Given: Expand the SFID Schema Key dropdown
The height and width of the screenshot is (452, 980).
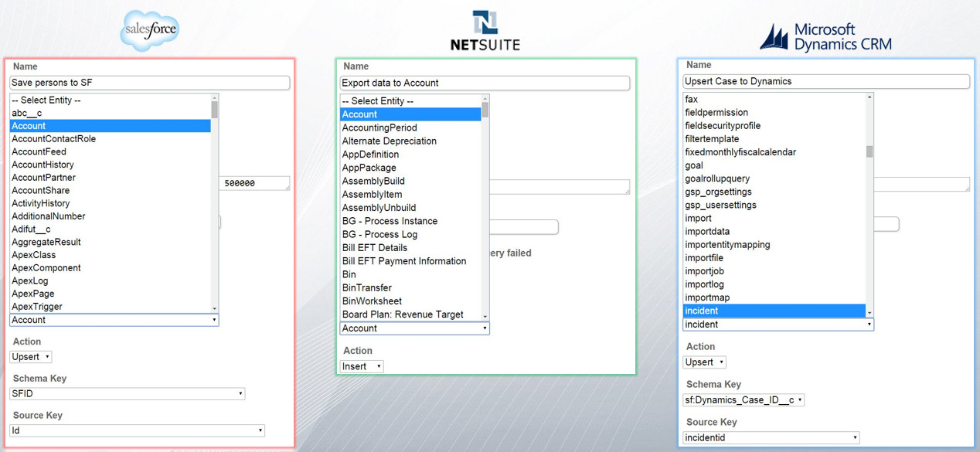Looking at the screenshot, I should tap(128, 394).
